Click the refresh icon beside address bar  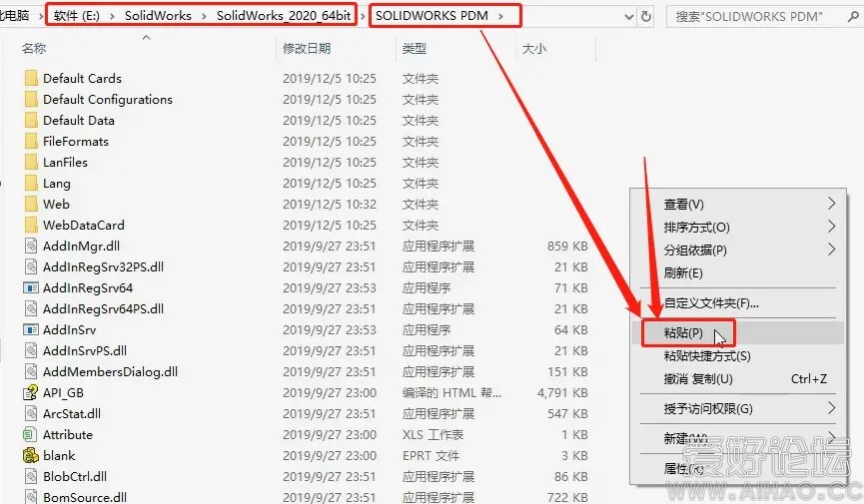[646, 16]
